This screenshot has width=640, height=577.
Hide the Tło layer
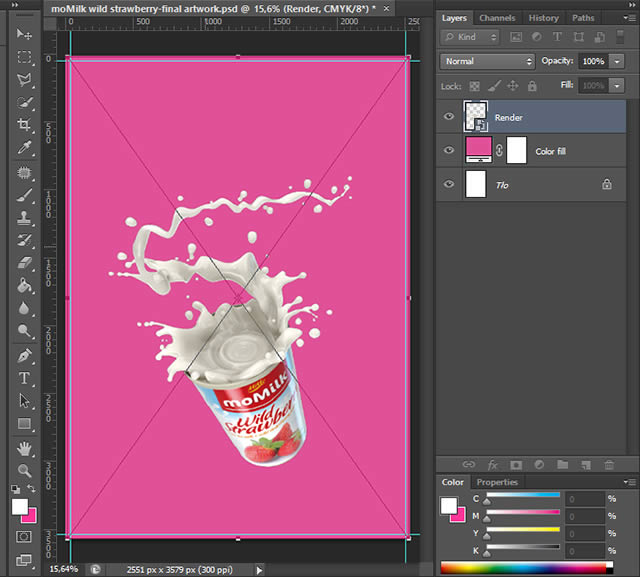[449, 184]
